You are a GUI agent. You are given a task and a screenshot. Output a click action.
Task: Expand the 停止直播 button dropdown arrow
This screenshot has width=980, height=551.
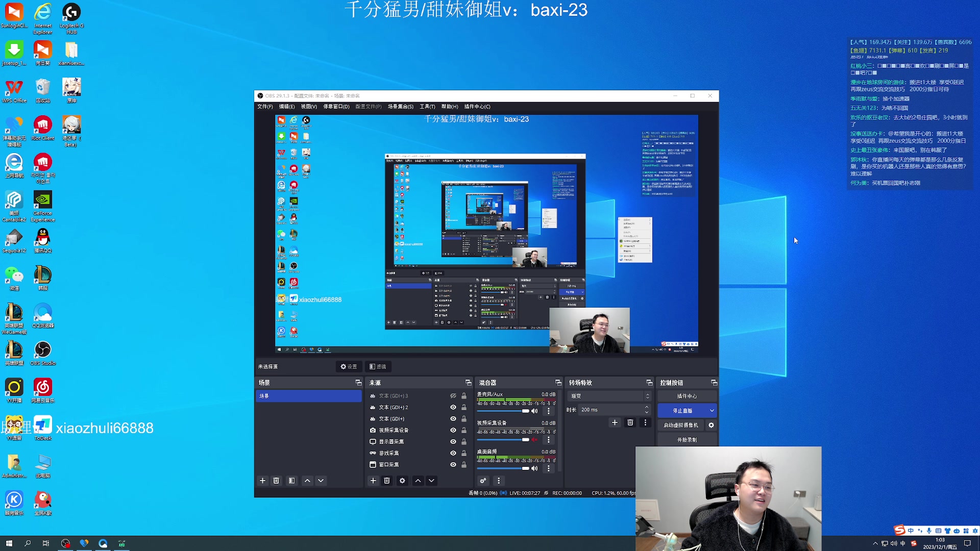point(712,410)
